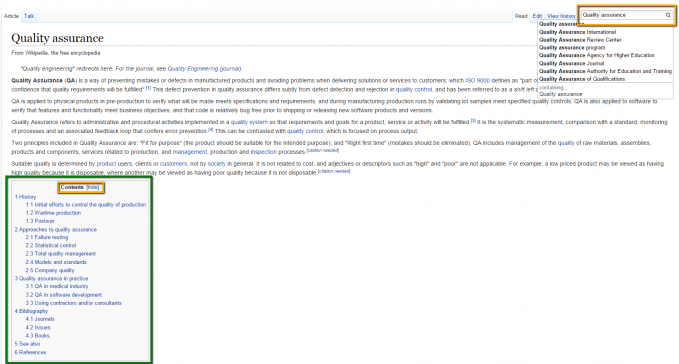
Task: Choose suggestion Quality Assurance Agency for Higher Education
Action: (x=597, y=55)
